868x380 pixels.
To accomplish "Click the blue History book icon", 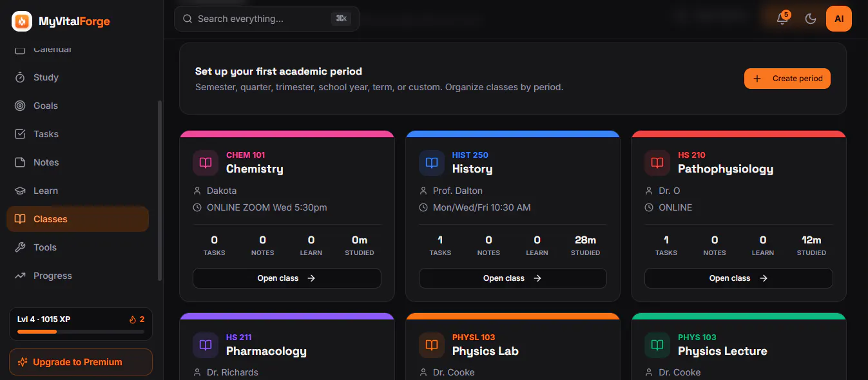I will click(x=432, y=163).
